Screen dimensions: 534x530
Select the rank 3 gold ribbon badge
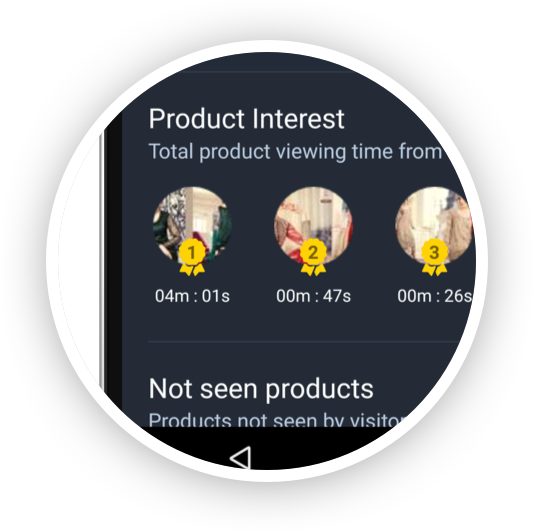pos(434,257)
